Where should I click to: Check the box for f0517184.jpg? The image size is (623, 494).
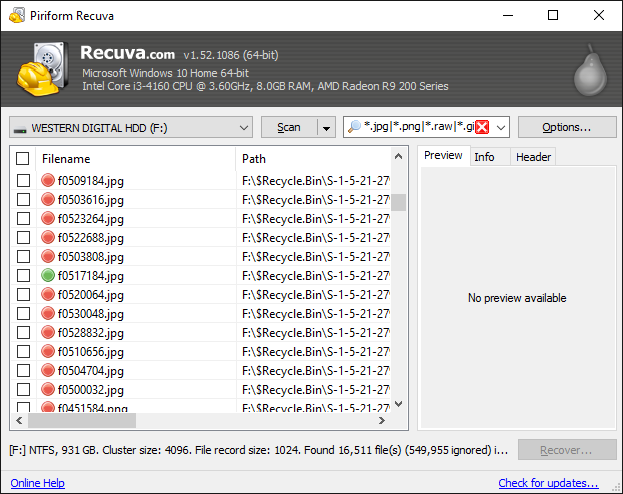pos(23,275)
